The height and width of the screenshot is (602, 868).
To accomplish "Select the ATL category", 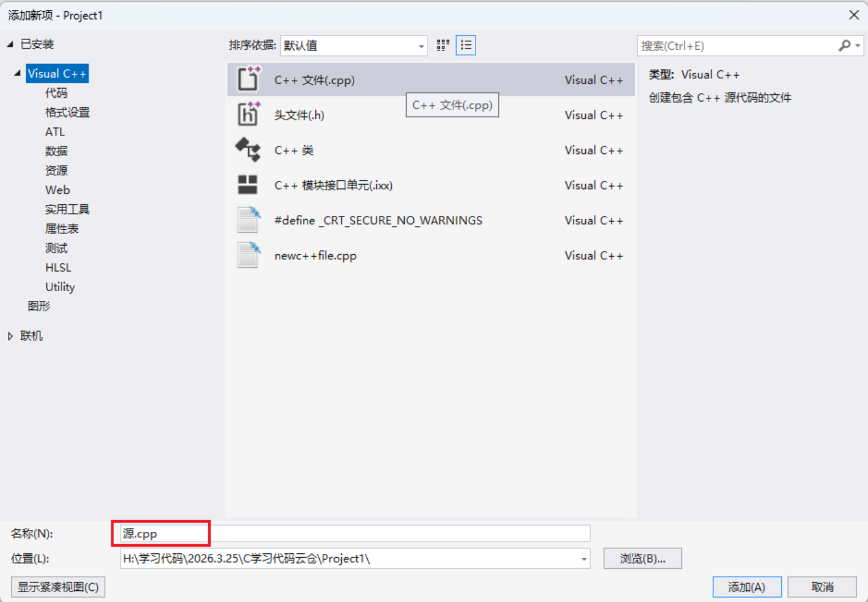I will 55,132.
